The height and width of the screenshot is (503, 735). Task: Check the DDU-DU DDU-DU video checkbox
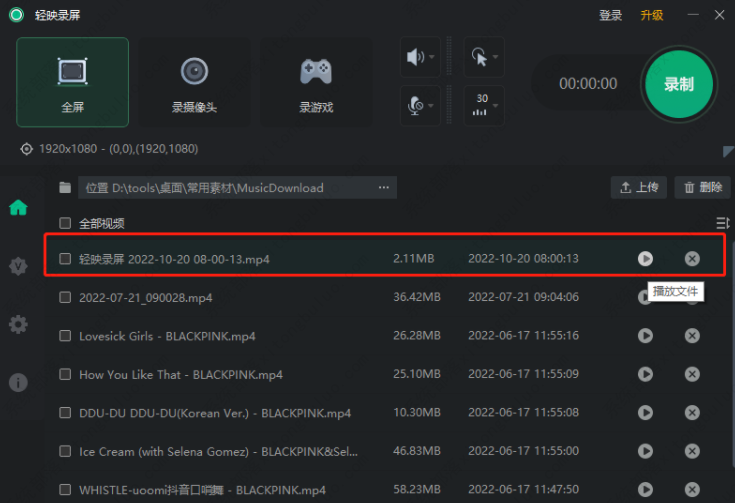click(65, 413)
